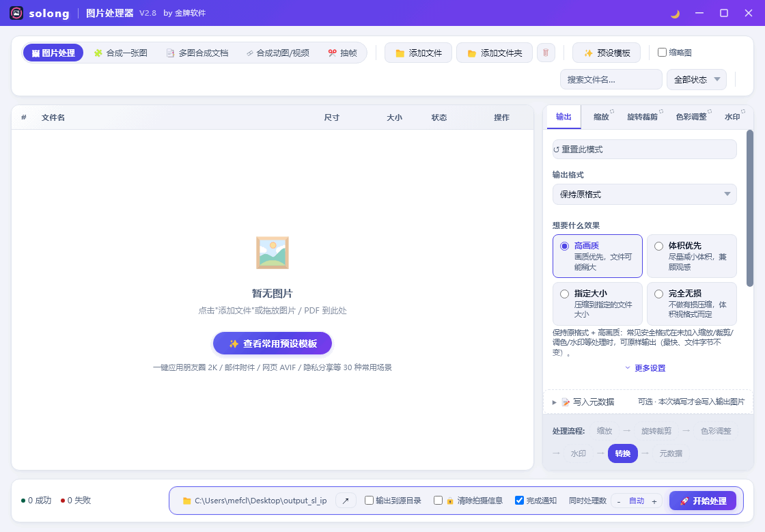
Task: Click the red trash clear-list icon
Action: click(x=546, y=53)
